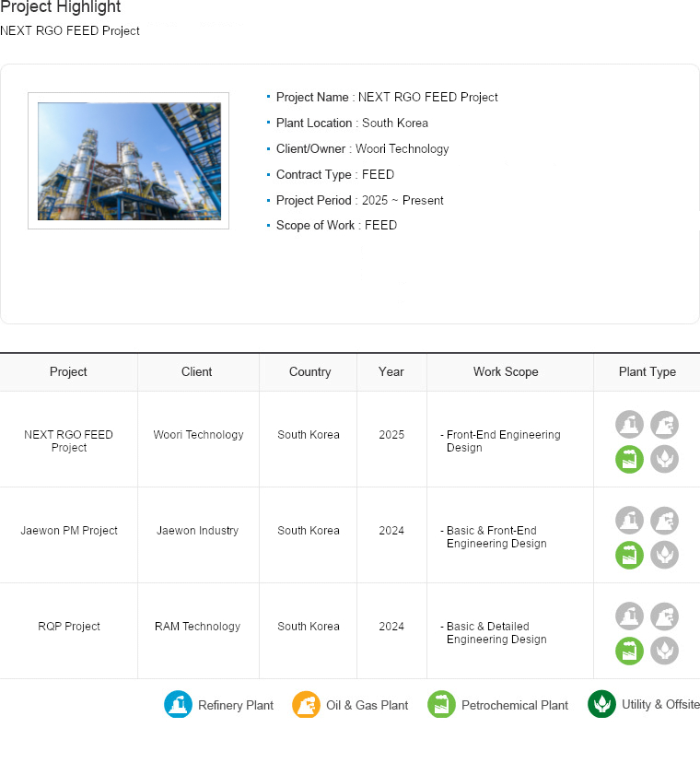This screenshot has width=700, height=763.
Task: Click gray refinery icon in RQP Project row
Action: [629, 616]
